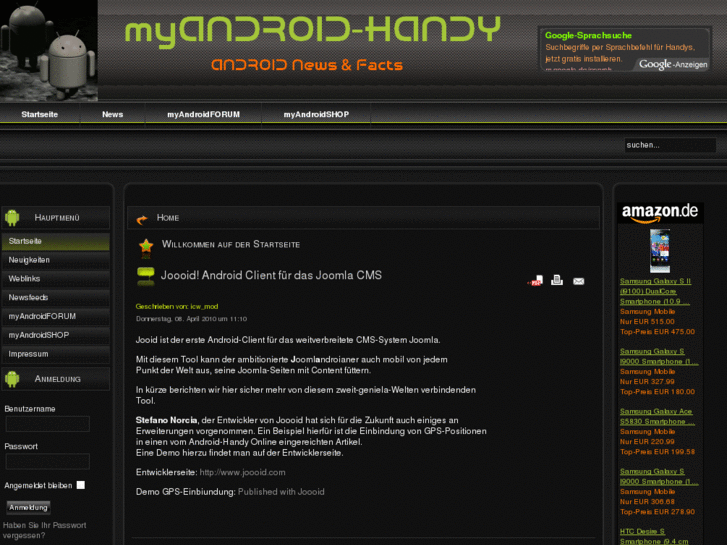This screenshot has width=727, height=545.
Task: Focus the suchen... search field
Action: coord(670,145)
